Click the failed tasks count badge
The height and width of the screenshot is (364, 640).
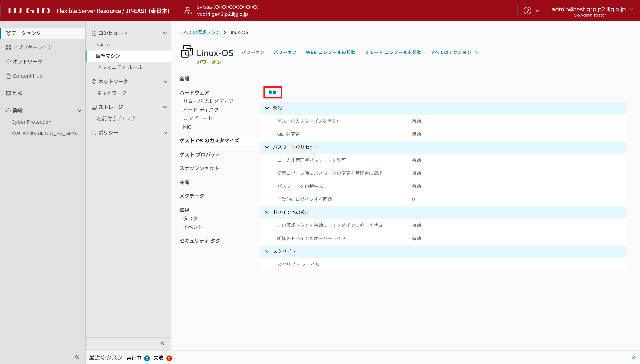click(169, 358)
